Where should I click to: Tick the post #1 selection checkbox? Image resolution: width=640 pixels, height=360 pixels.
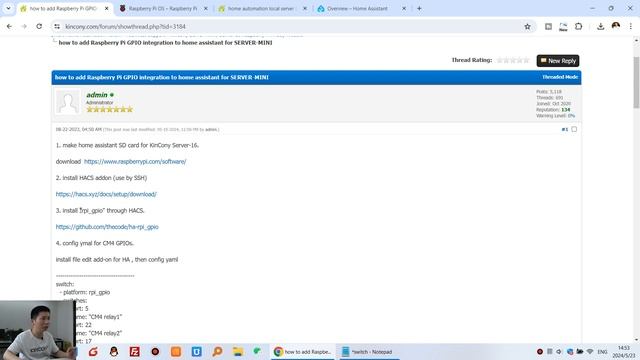(x=574, y=129)
